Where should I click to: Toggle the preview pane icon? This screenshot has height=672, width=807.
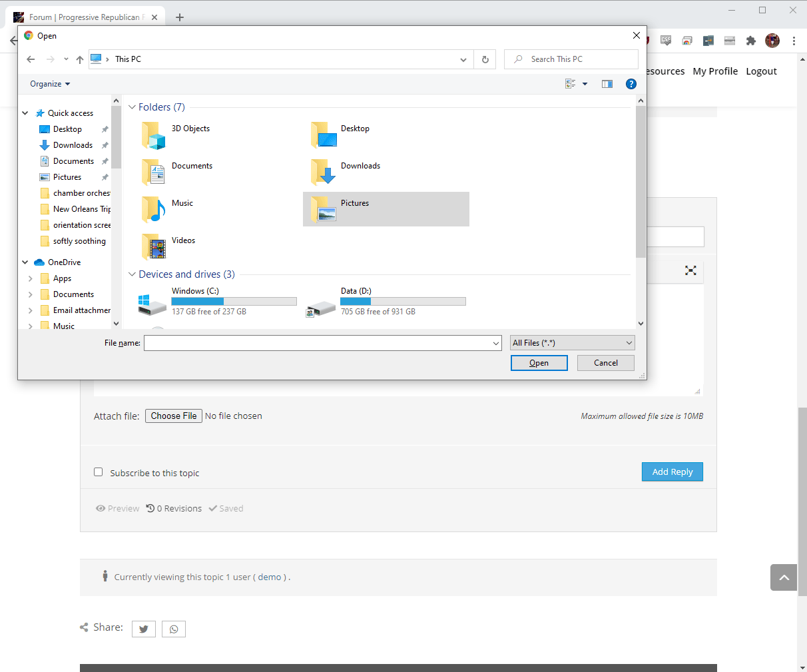(x=607, y=84)
